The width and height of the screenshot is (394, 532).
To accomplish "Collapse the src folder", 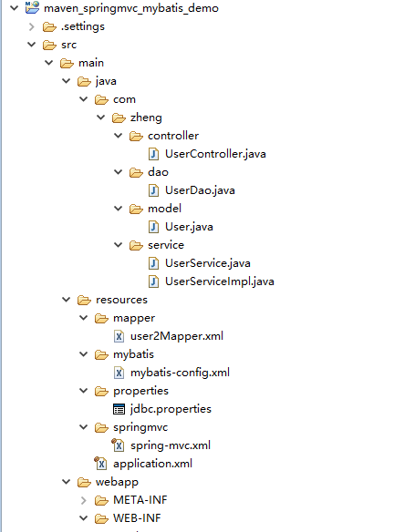I will coord(32,45).
